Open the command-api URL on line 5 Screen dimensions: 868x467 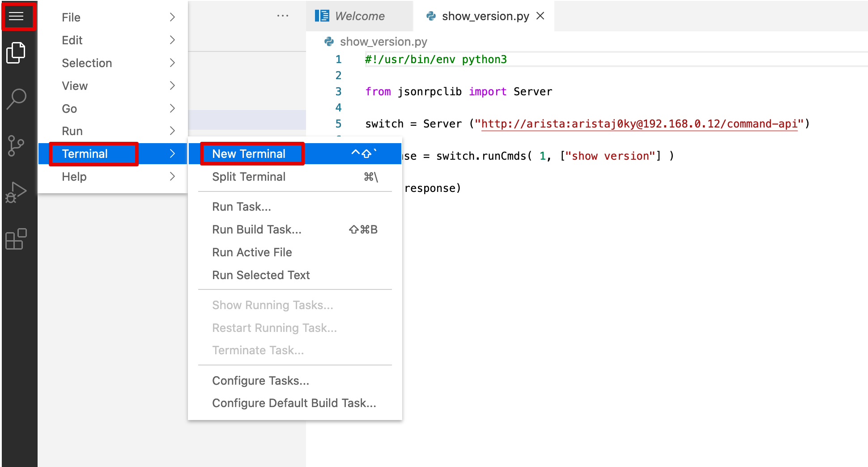639,123
